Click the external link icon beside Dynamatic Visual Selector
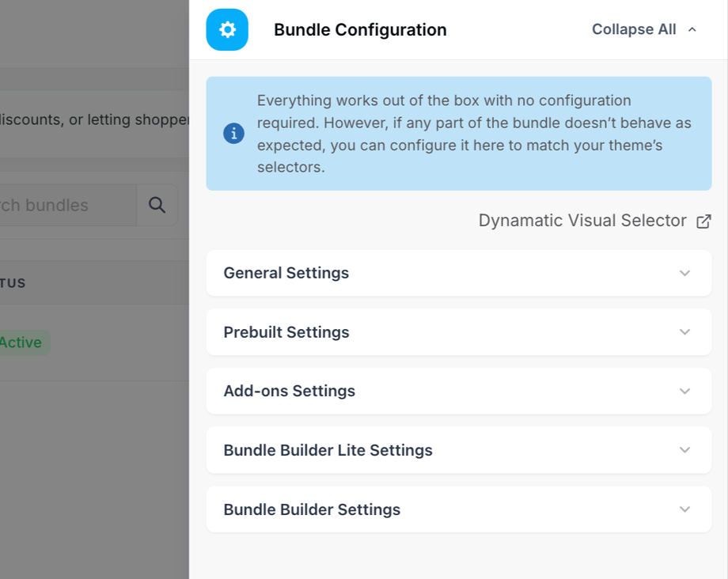 tap(703, 221)
